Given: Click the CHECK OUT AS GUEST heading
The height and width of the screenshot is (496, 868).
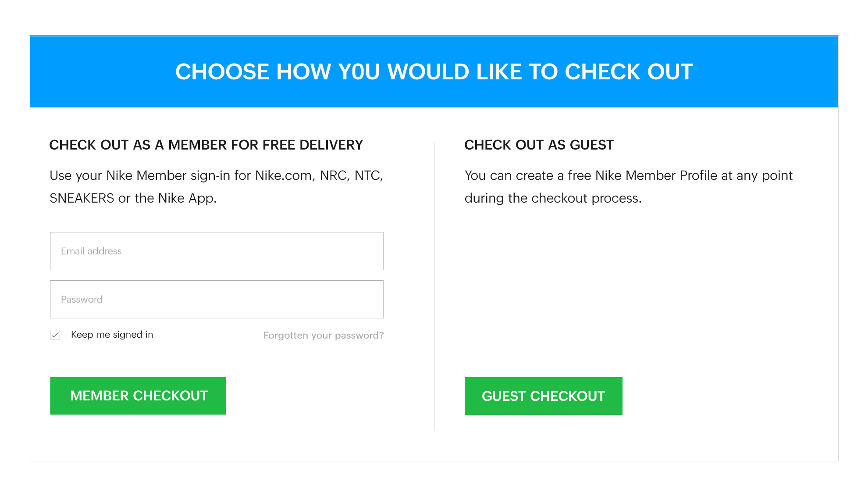Looking at the screenshot, I should [539, 145].
